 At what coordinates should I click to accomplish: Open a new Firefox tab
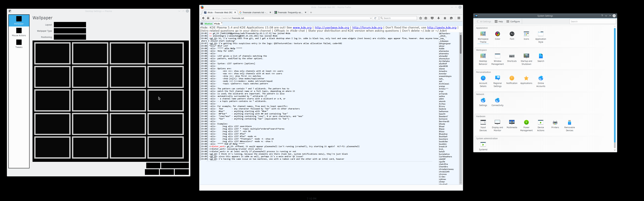coord(311,13)
